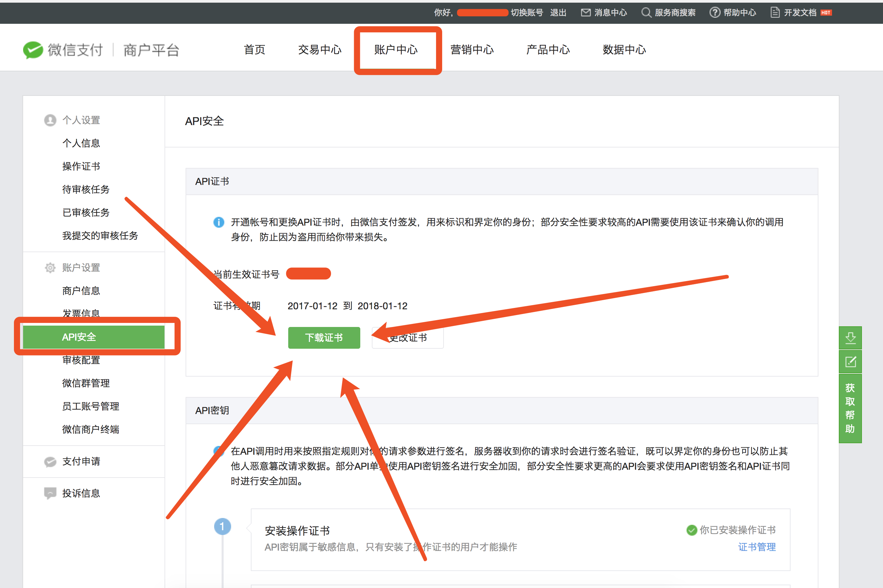Click the WeChat Pay logo icon

click(33, 50)
